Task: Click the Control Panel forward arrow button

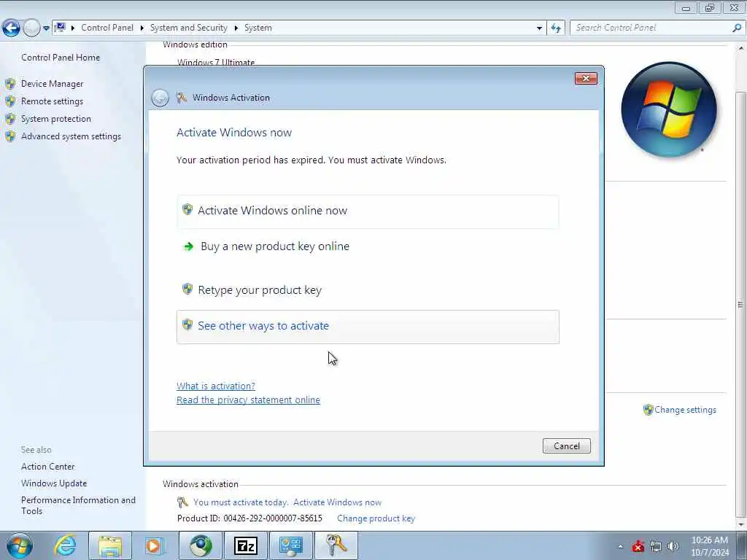Action: pos(31,28)
